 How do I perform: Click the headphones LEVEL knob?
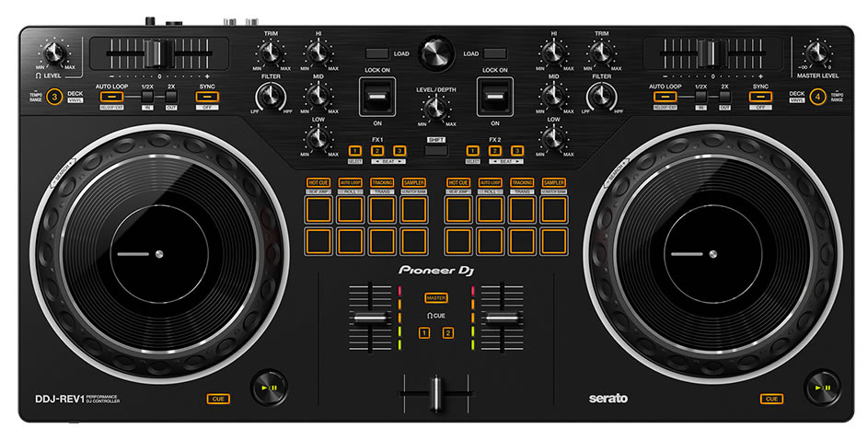[x=54, y=53]
